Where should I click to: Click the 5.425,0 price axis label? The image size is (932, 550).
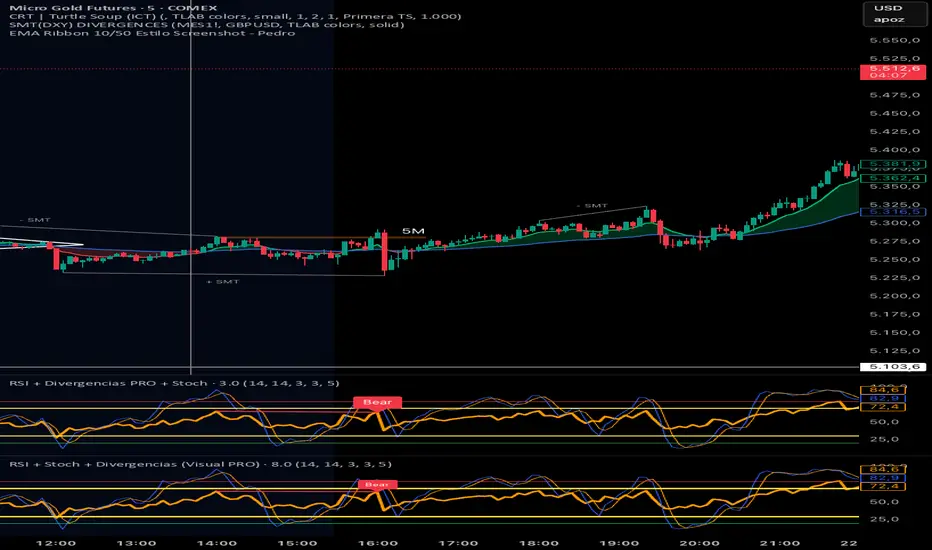(894, 132)
